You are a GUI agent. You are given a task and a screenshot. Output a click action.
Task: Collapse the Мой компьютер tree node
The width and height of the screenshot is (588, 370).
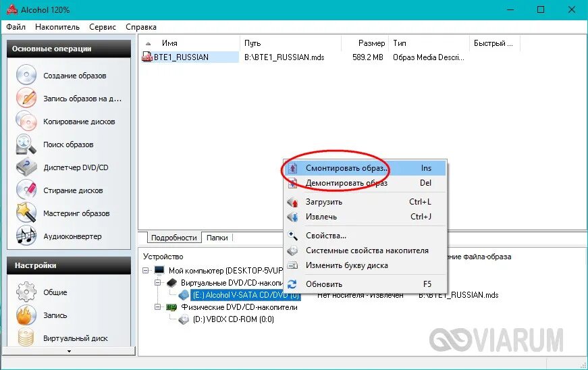point(146,270)
